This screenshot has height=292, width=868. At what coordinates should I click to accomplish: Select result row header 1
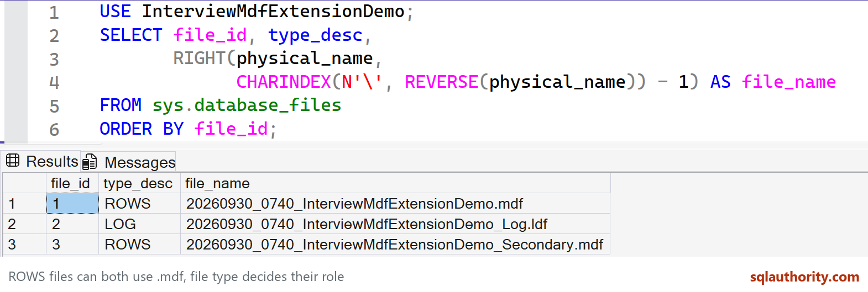(24, 204)
